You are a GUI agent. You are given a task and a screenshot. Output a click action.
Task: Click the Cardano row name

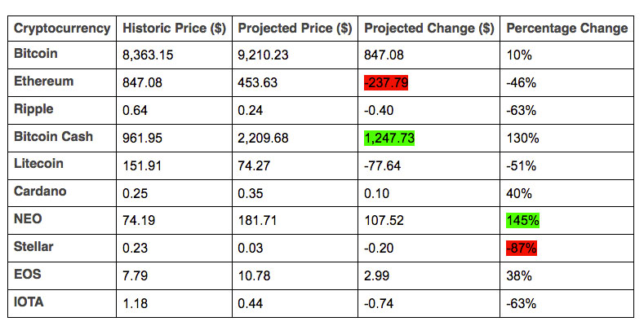[40, 192]
